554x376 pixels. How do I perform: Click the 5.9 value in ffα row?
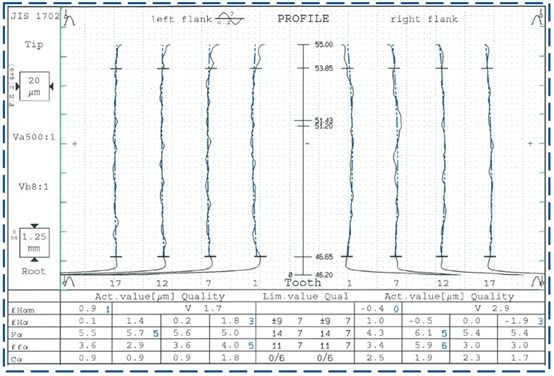point(423,345)
